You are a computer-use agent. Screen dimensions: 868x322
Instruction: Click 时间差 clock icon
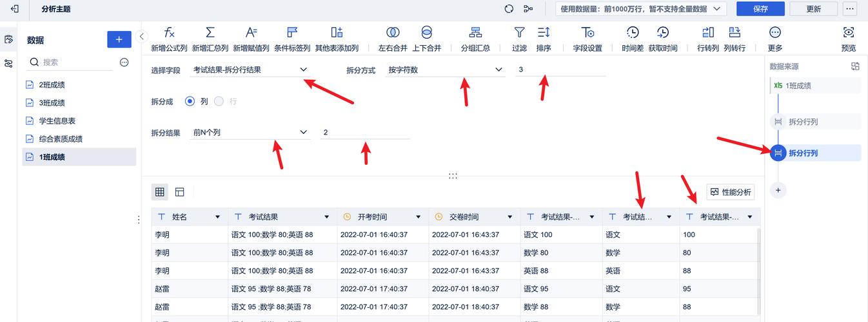pos(633,32)
